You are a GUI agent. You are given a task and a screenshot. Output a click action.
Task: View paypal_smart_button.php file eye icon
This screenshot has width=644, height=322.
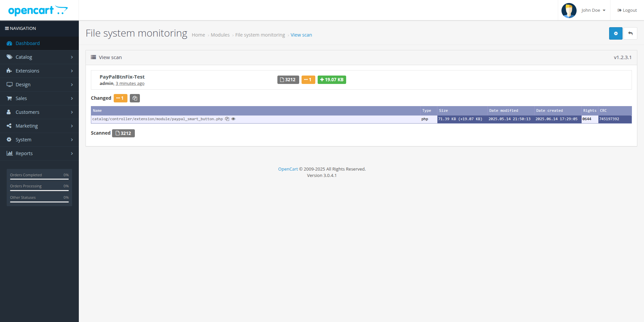coord(233,119)
